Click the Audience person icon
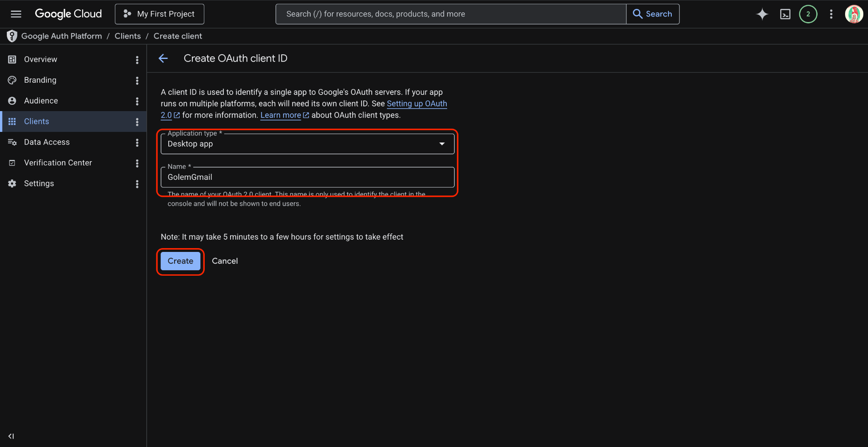This screenshot has height=447, width=868. pos(12,101)
